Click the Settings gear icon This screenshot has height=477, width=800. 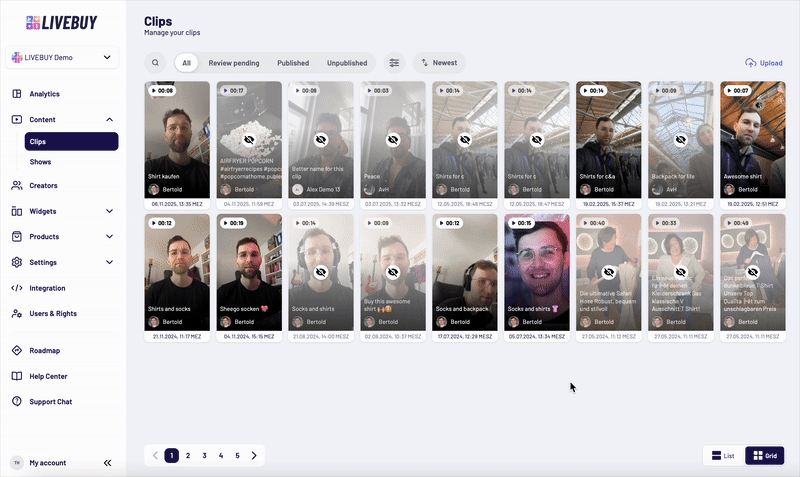(x=17, y=262)
